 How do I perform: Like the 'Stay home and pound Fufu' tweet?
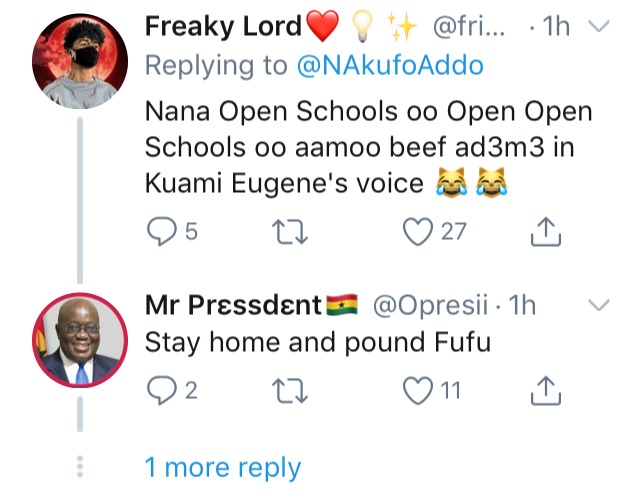[419, 389]
